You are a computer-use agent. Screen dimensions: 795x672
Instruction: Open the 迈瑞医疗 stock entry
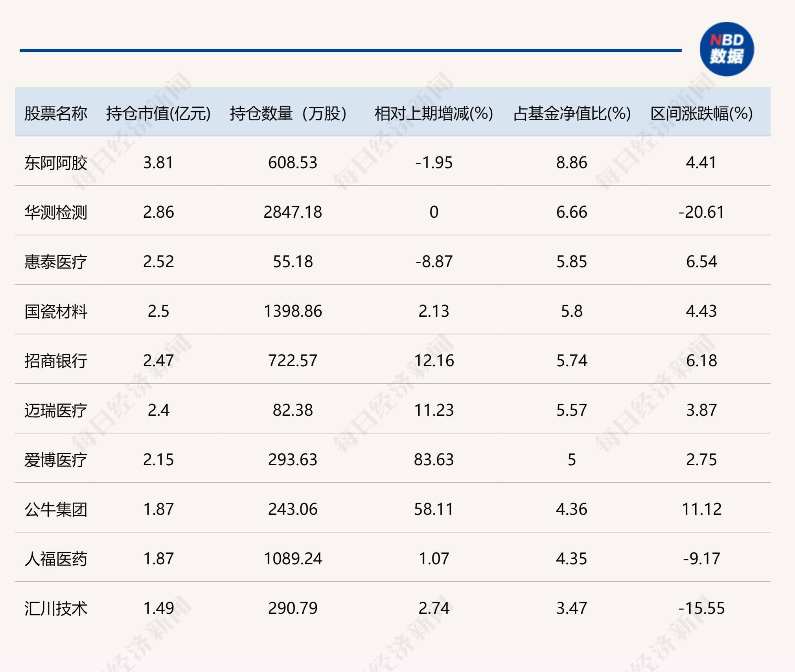56,410
